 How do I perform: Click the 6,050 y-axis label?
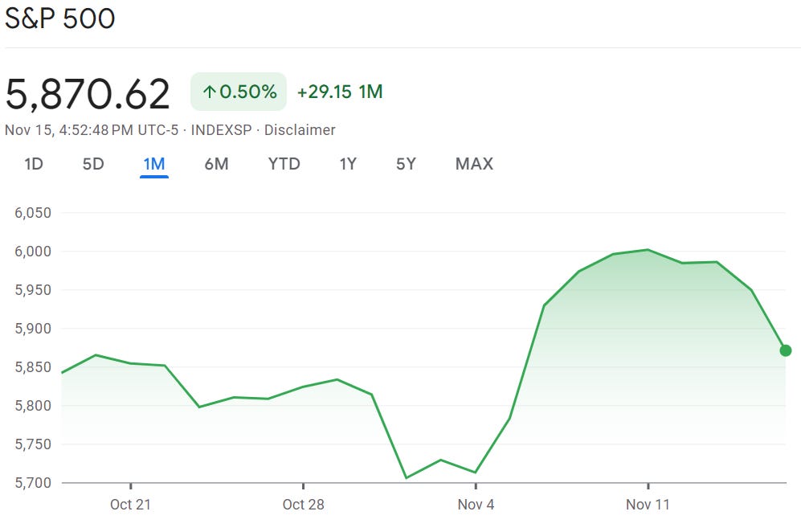click(x=33, y=213)
